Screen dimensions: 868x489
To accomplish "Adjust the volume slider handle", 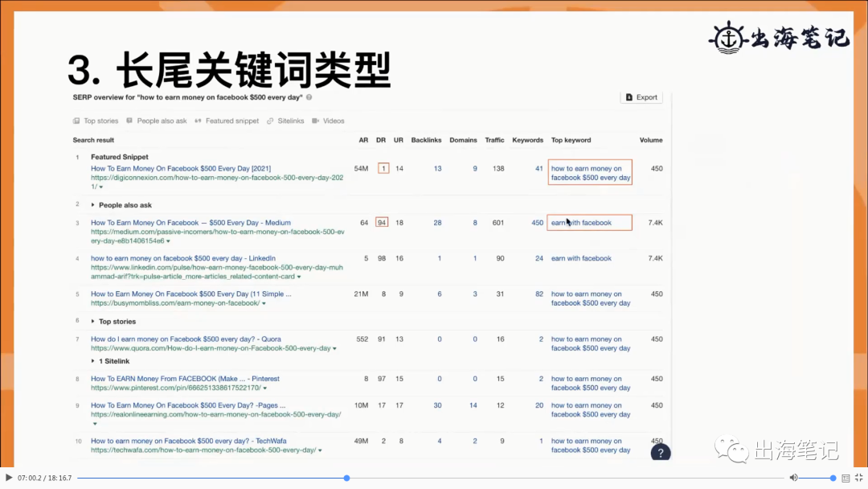I will pyautogui.click(x=833, y=478).
